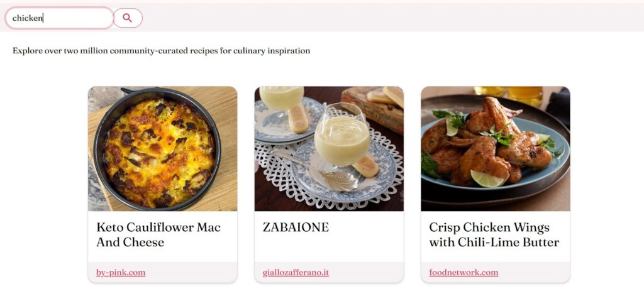Click the beer glass behind the chicken wings
Image resolution: width=644 pixels, height=289 pixels.
pyautogui.click(x=525, y=95)
